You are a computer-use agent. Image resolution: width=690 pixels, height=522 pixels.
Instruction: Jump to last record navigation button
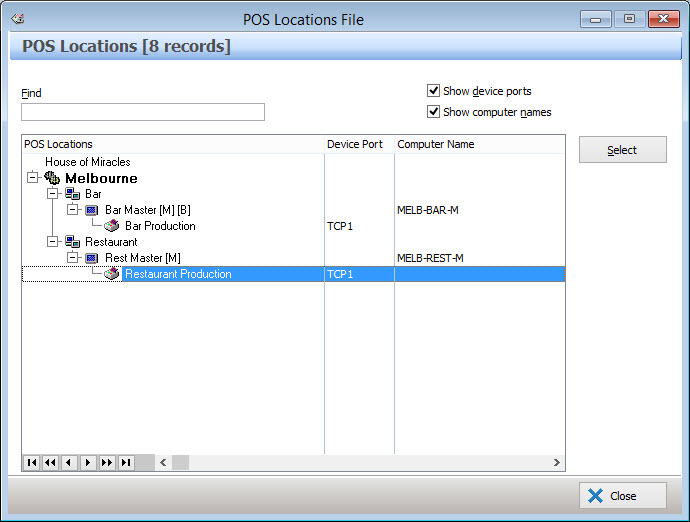point(126,463)
